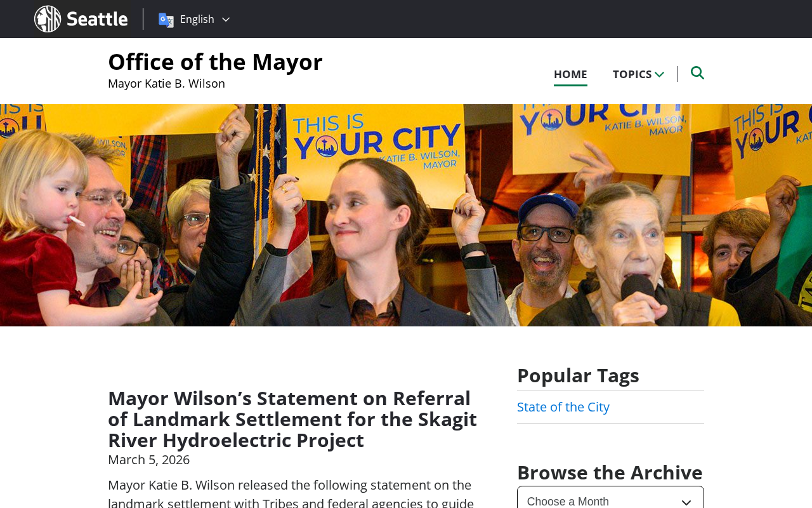Go to the HOME navigation item
This screenshot has width=812, height=508.
click(570, 74)
